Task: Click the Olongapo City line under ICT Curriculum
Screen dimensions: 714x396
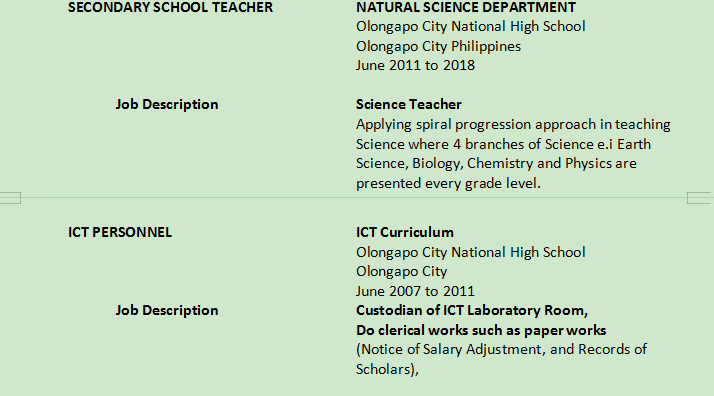Action: (402, 272)
